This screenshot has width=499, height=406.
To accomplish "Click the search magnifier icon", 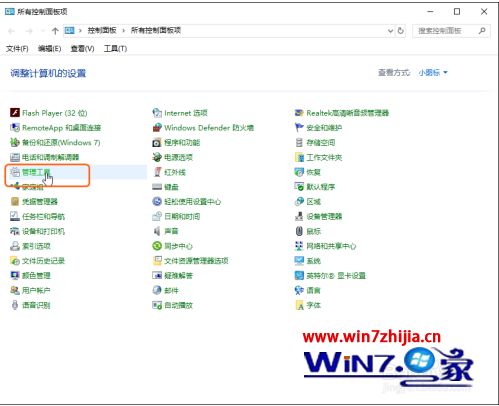I will tap(482, 31).
